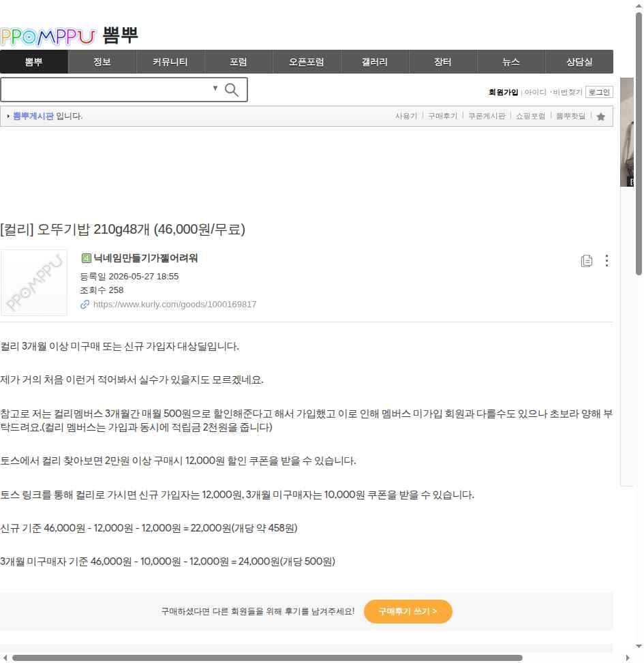
Task: Click the 아이디 비번찾기 link
Action: [553, 92]
